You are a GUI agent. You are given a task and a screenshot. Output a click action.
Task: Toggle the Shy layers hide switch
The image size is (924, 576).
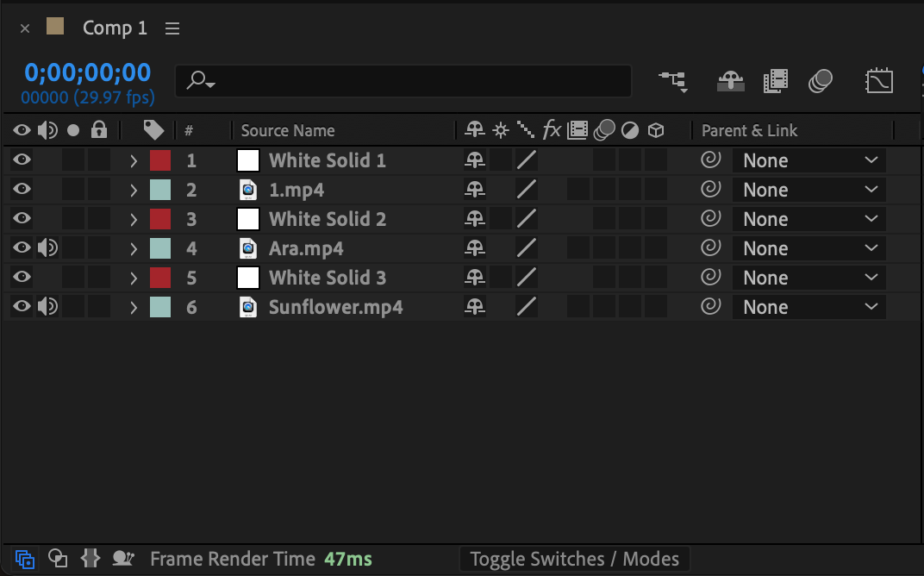coord(731,81)
